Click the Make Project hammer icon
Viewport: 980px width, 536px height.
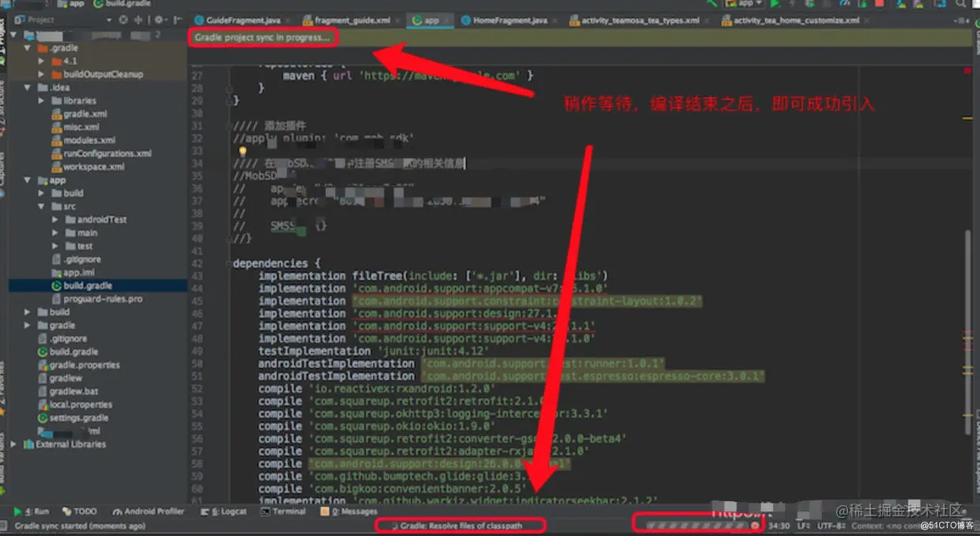711,3
